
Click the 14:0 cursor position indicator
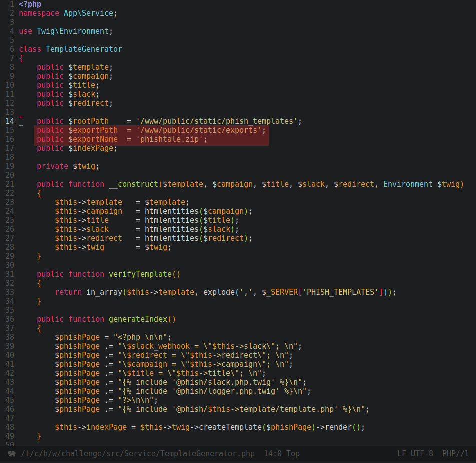click(x=273, y=453)
